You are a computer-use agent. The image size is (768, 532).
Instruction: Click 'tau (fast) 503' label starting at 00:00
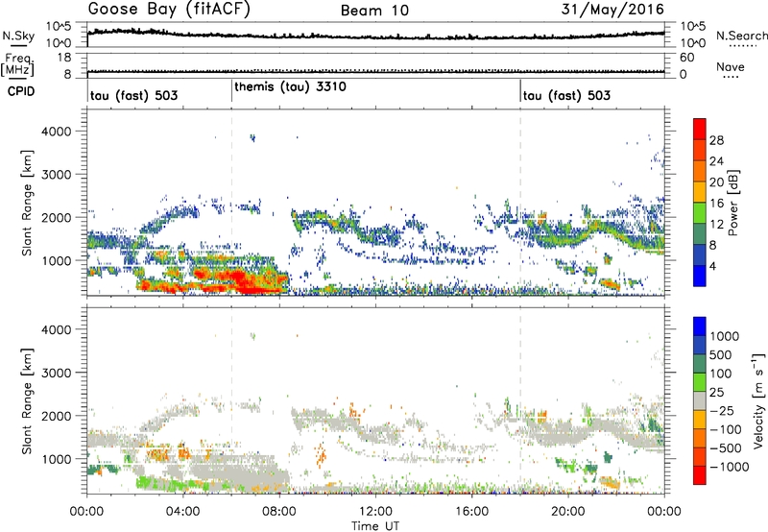click(133, 95)
